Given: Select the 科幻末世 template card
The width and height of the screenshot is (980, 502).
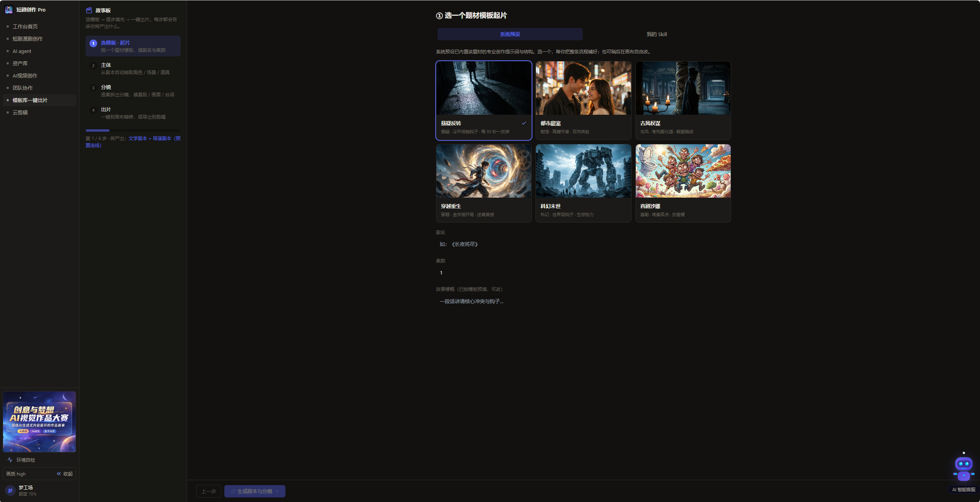Looking at the screenshot, I should [x=583, y=183].
